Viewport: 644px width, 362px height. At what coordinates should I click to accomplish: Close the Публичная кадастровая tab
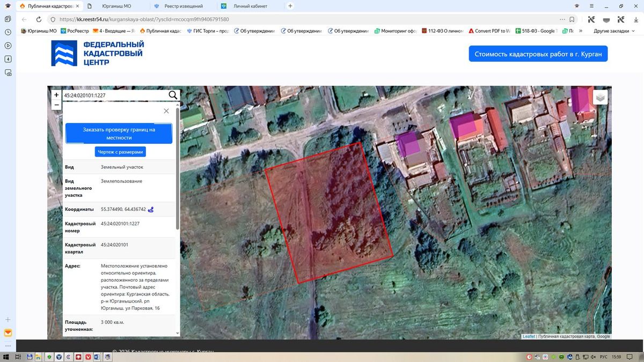(x=77, y=6)
